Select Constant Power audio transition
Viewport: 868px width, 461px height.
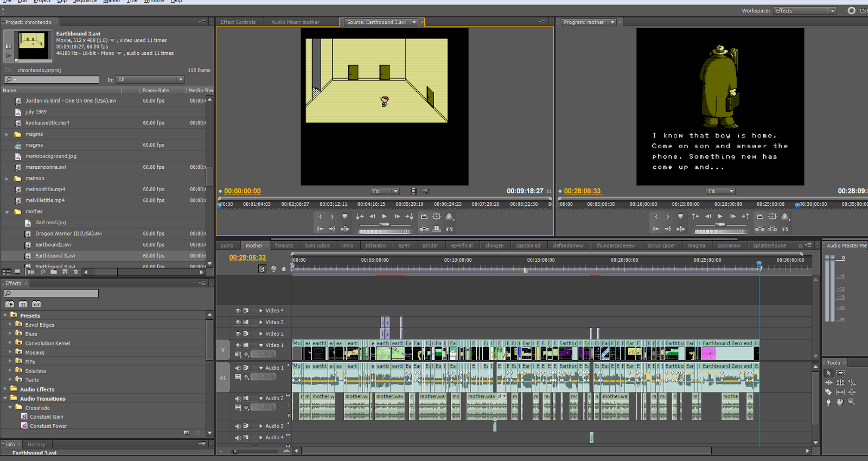pos(48,426)
